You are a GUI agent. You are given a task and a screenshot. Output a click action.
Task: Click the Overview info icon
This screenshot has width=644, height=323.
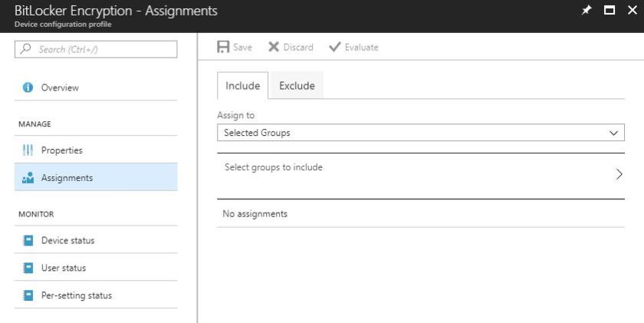[28, 87]
